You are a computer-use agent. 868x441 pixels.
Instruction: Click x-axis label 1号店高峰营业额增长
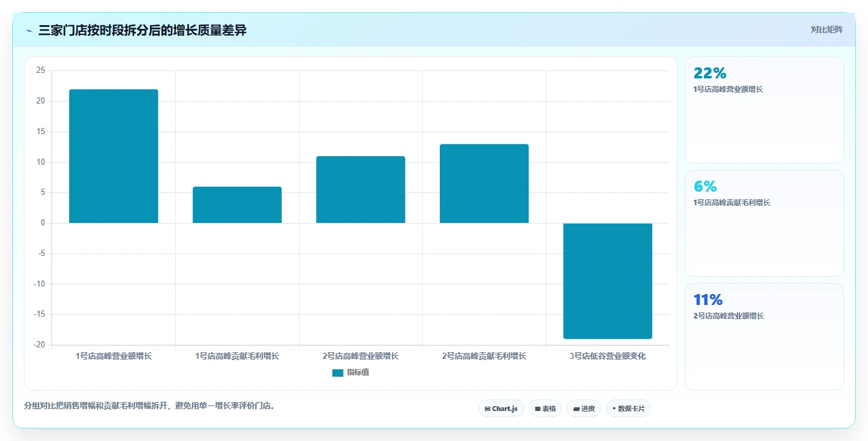pyautogui.click(x=113, y=356)
